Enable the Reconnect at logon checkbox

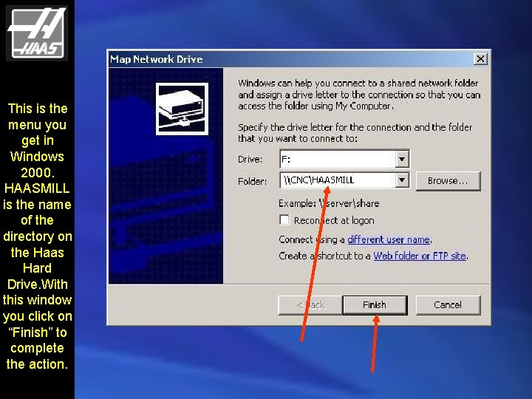(x=284, y=220)
